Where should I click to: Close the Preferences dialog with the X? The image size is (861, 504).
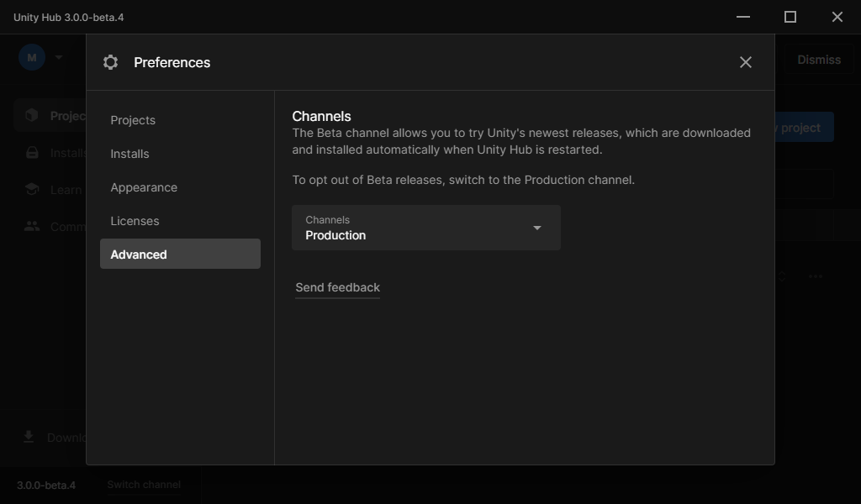(x=745, y=62)
